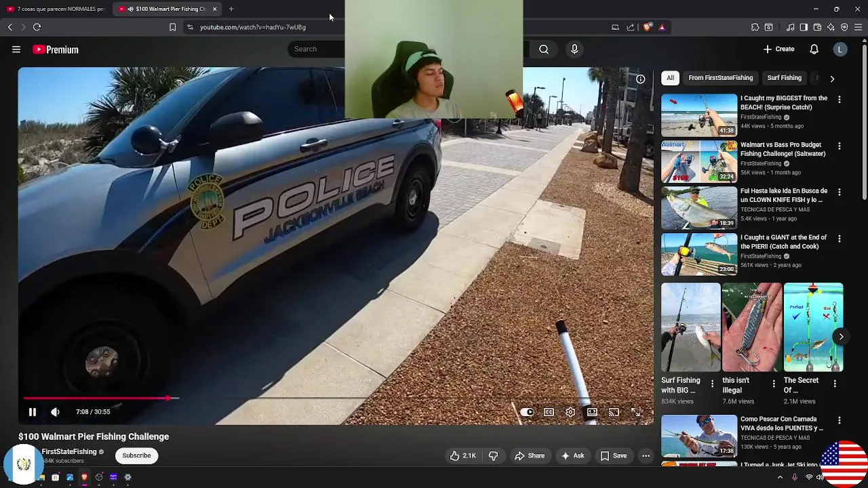
Task: Open FirstStateFishing channel name link
Action: pyautogui.click(x=69, y=451)
